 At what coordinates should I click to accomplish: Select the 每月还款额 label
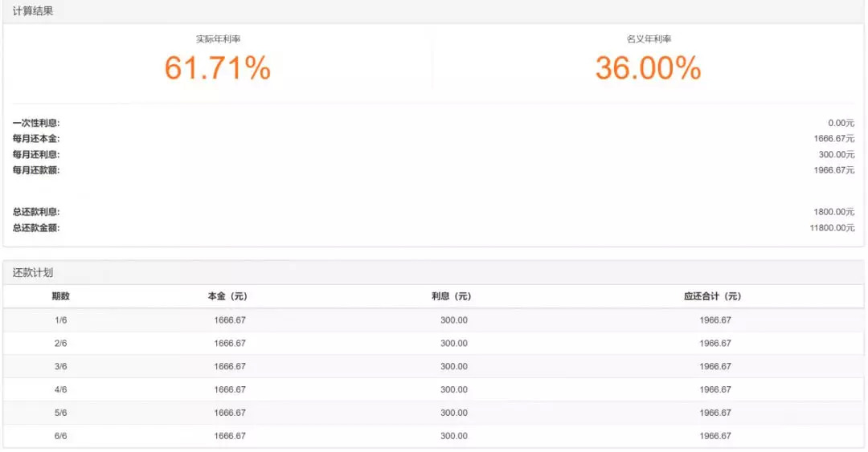[36, 170]
